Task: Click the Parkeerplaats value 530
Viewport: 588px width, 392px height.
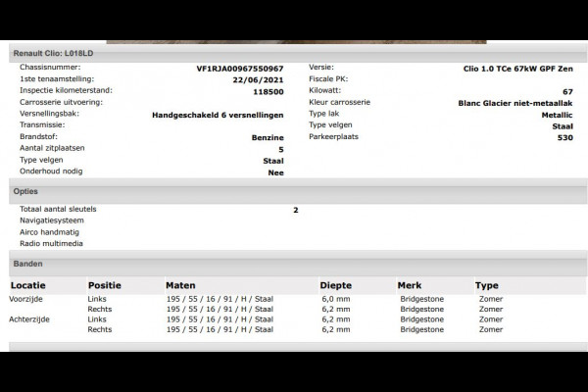Action: pyautogui.click(x=565, y=137)
